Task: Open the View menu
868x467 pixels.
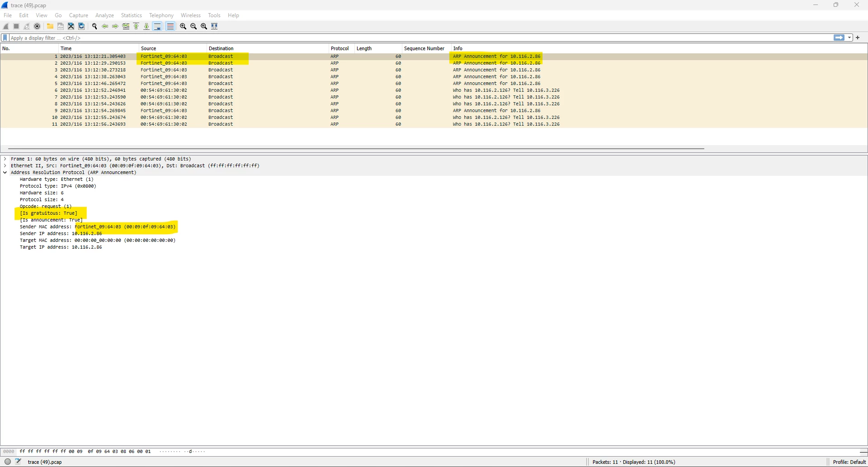Action: pyautogui.click(x=42, y=15)
